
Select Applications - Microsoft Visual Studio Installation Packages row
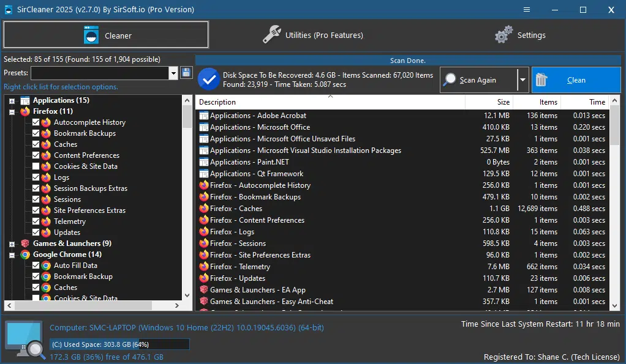[x=402, y=150]
